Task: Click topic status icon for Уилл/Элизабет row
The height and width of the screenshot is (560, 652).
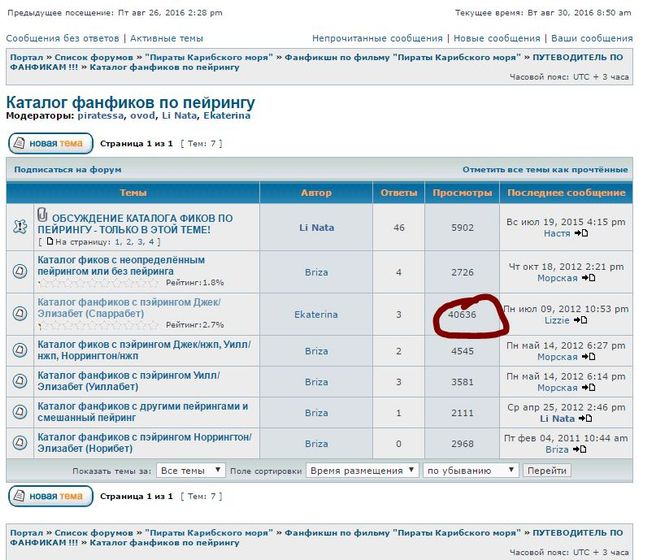Action: pyautogui.click(x=19, y=381)
